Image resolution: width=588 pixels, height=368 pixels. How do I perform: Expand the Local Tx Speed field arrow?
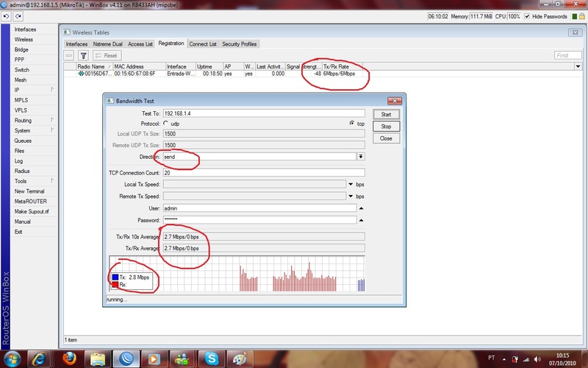351,185
